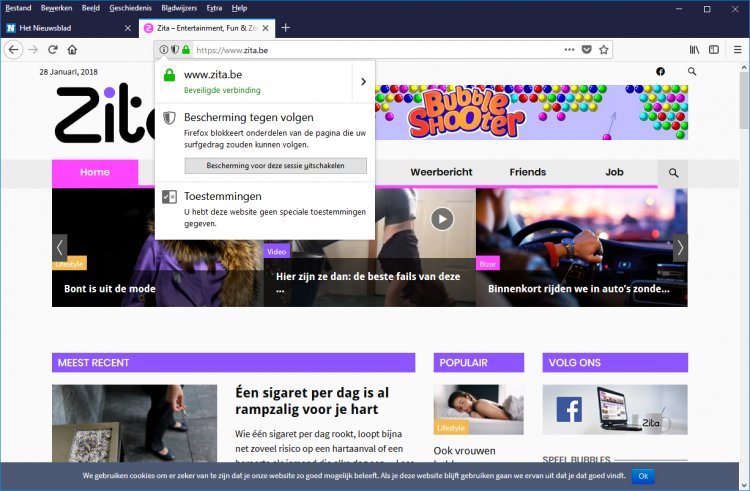This screenshot has height=491, width=750.
Task: Click the search magnifier in the page header
Action: click(x=692, y=71)
